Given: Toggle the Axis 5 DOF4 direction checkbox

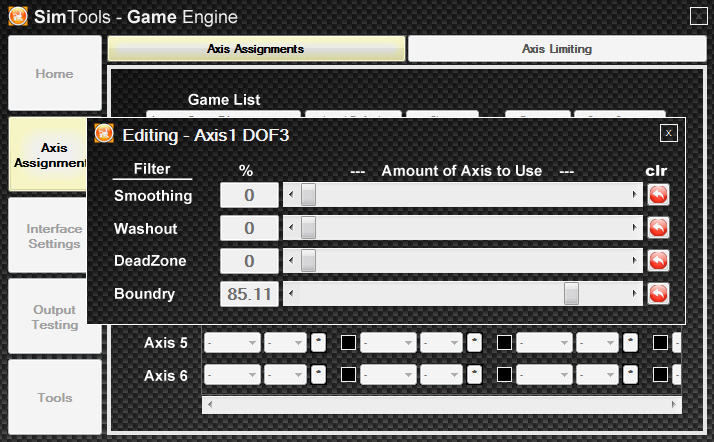Looking at the screenshot, I should tap(660, 342).
